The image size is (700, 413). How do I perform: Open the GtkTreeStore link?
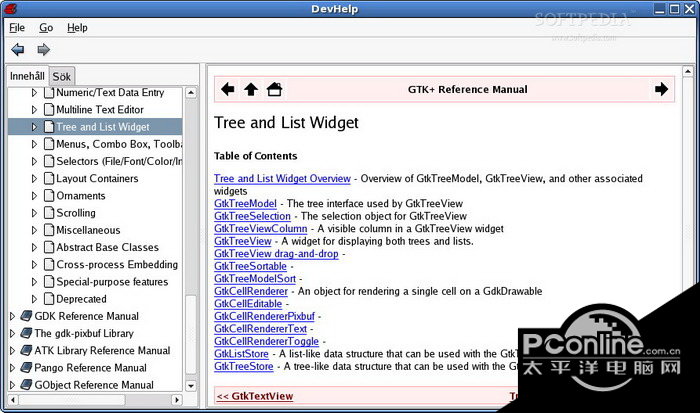tap(243, 366)
